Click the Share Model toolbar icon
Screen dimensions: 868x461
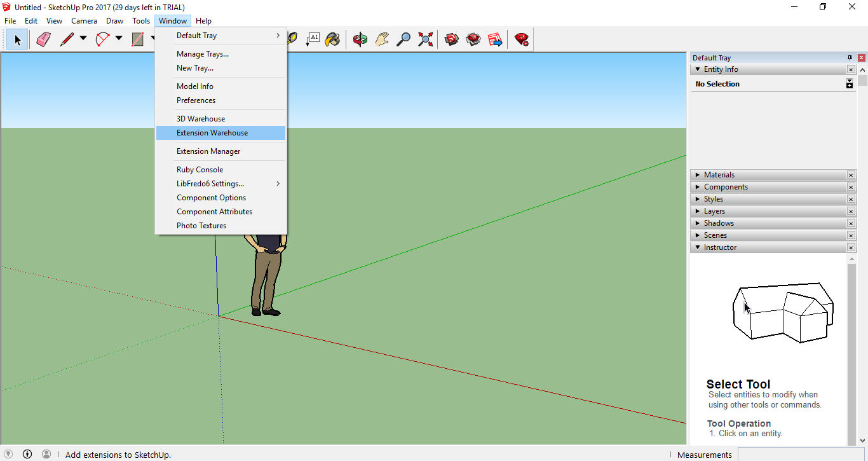(x=473, y=39)
